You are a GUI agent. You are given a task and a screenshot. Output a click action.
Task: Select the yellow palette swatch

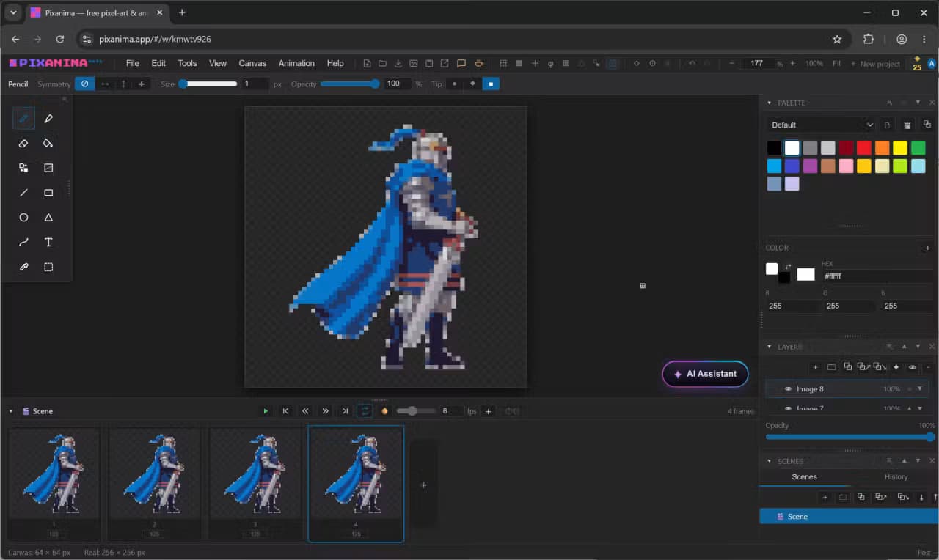(900, 148)
